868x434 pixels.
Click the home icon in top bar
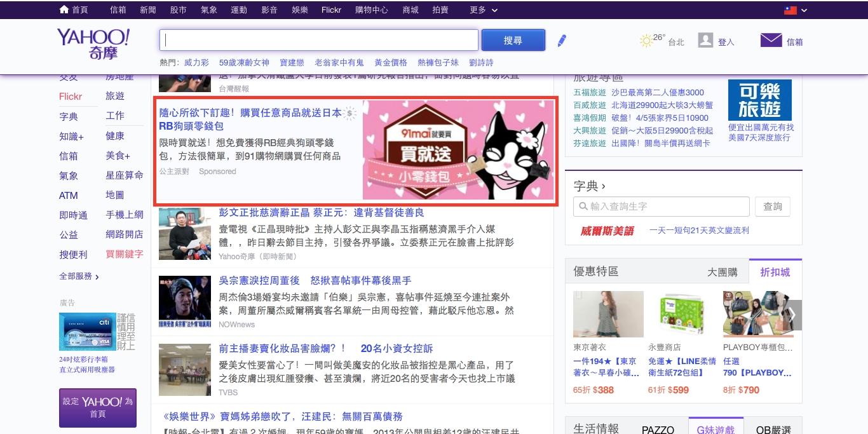(64, 10)
